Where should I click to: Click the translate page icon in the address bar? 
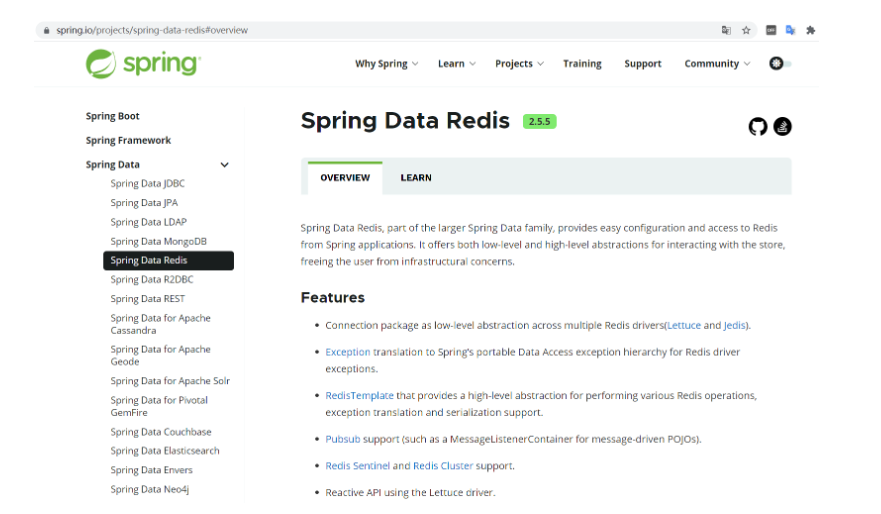point(726,30)
